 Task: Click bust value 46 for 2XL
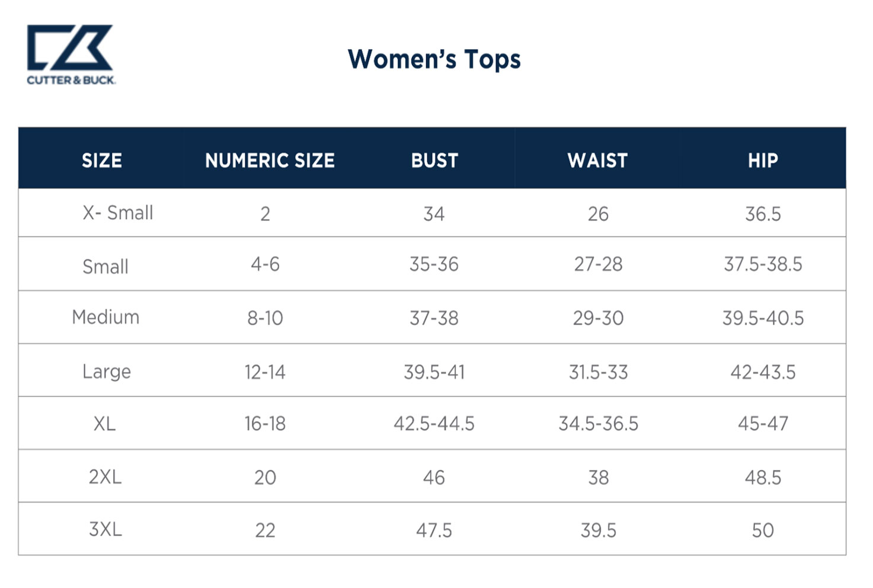[434, 477]
